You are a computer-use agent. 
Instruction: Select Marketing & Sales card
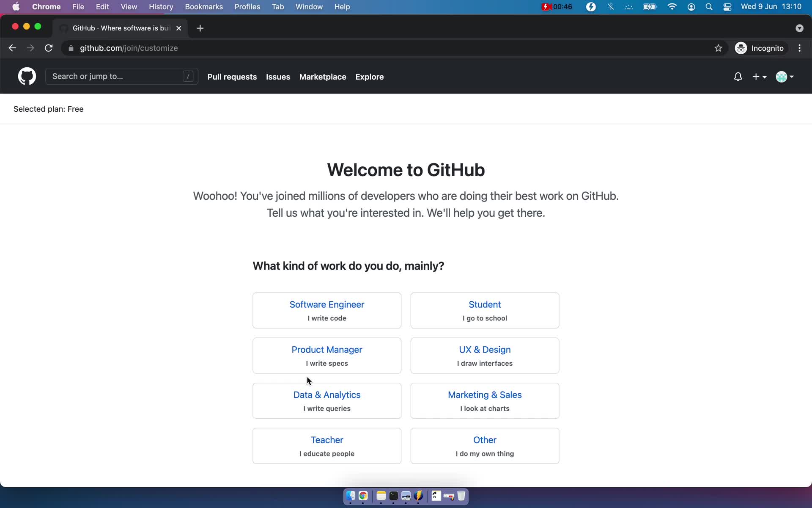(x=485, y=401)
